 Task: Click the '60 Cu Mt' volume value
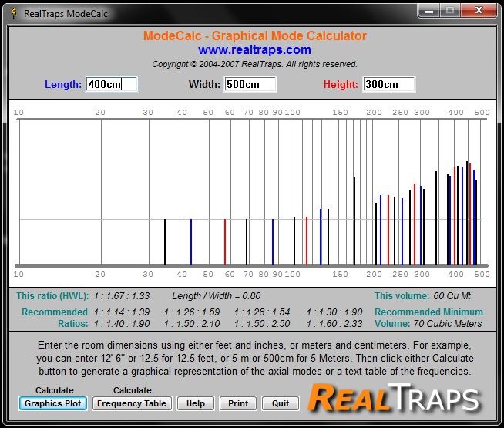pos(452,296)
